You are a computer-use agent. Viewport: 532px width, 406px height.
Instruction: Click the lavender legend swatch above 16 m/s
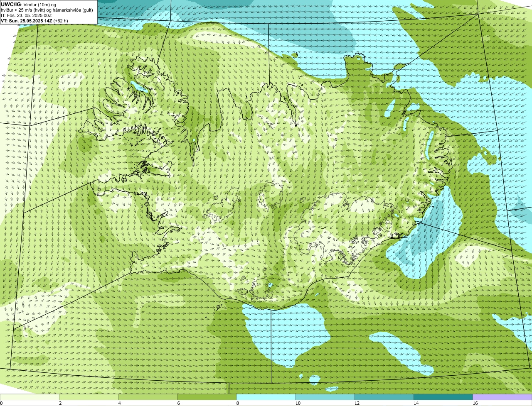tap(502, 397)
